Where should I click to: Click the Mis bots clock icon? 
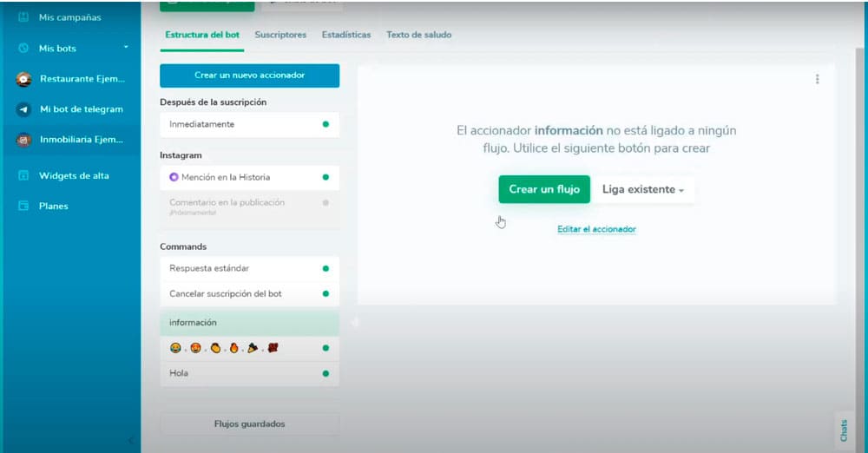tap(23, 49)
